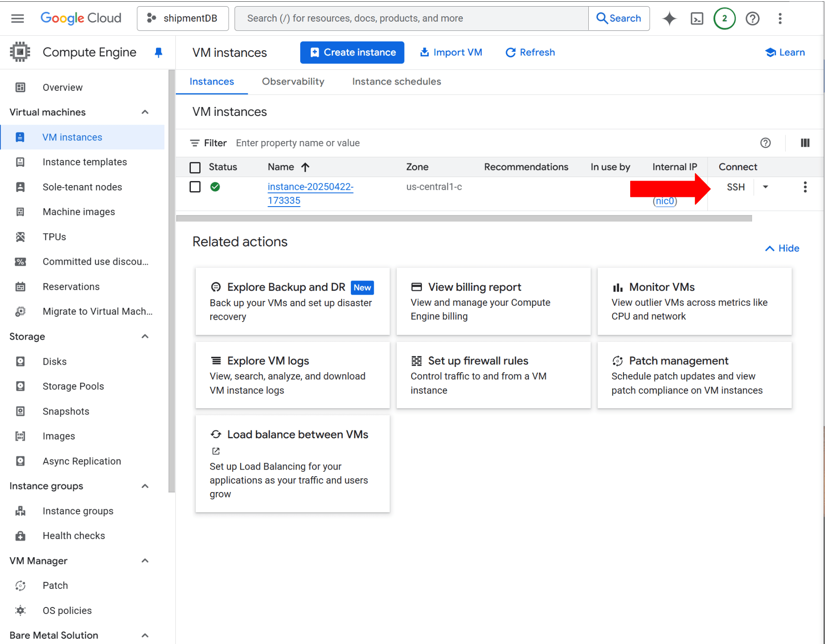Collapse the Storage sidebar section

145,337
